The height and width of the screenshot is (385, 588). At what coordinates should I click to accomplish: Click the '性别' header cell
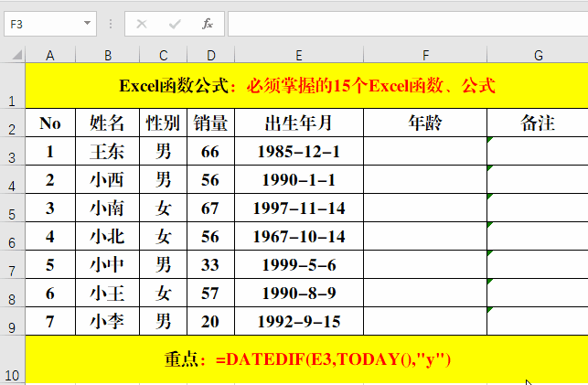point(163,123)
